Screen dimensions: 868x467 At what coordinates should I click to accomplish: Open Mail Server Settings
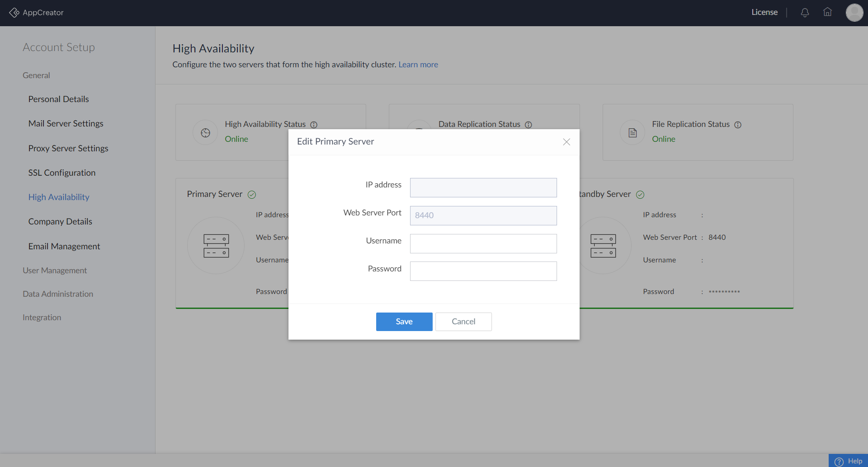pyautogui.click(x=66, y=123)
